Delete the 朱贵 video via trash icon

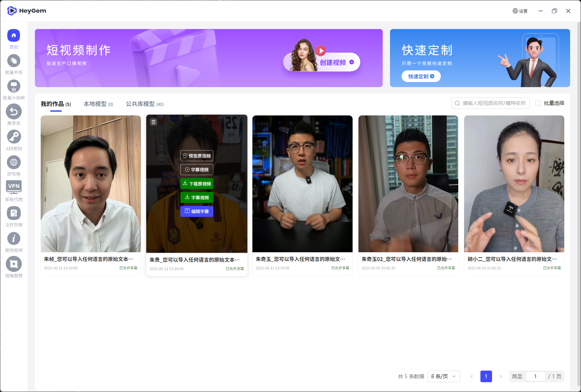pos(154,122)
